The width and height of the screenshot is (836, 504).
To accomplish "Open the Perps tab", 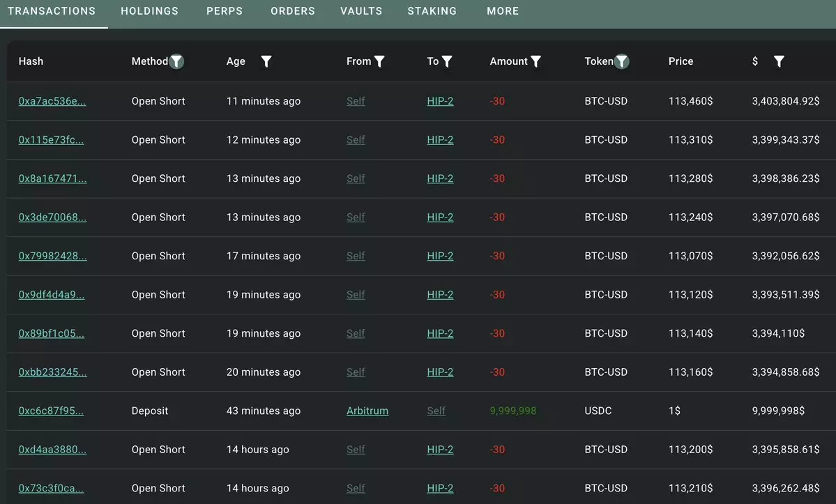I will 225,11.
